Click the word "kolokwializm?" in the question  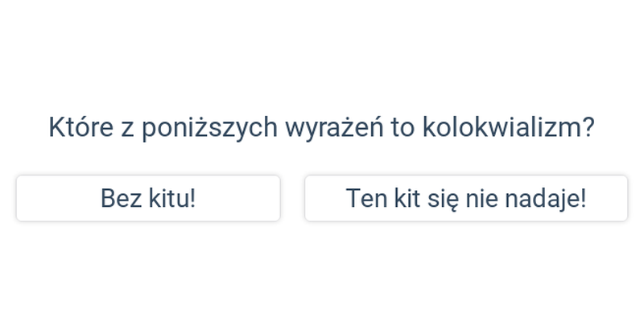[509, 127]
